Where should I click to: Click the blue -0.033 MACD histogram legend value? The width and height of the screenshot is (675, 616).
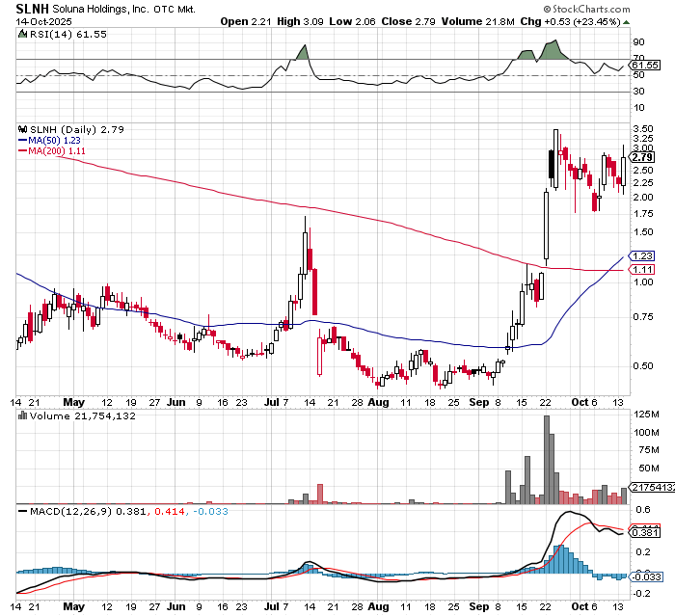click(210, 511)
